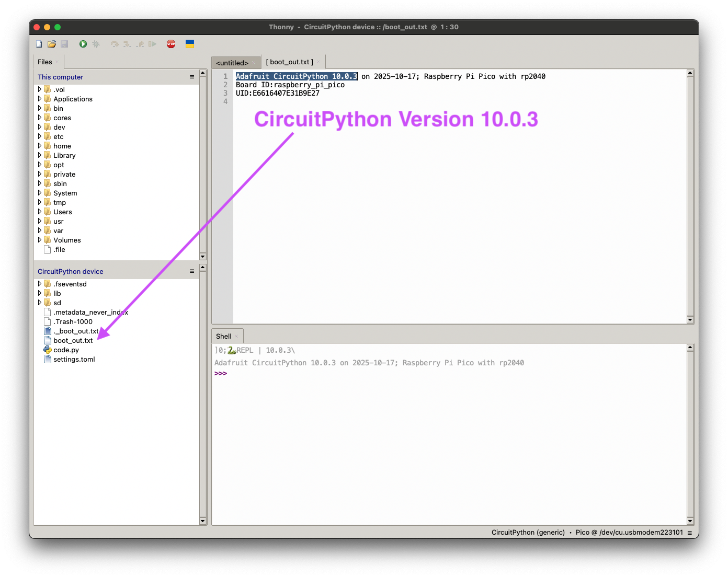Click the settings.toml file icon

(48, 359)
